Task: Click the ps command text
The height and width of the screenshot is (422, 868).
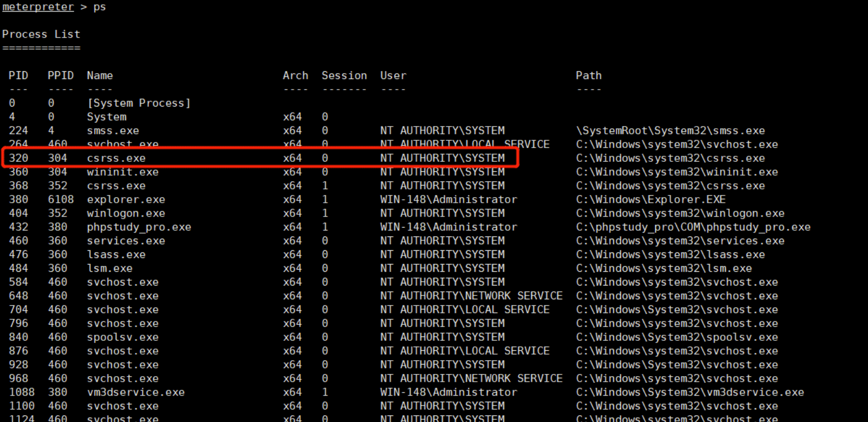Action: click(x=100, y=7)
